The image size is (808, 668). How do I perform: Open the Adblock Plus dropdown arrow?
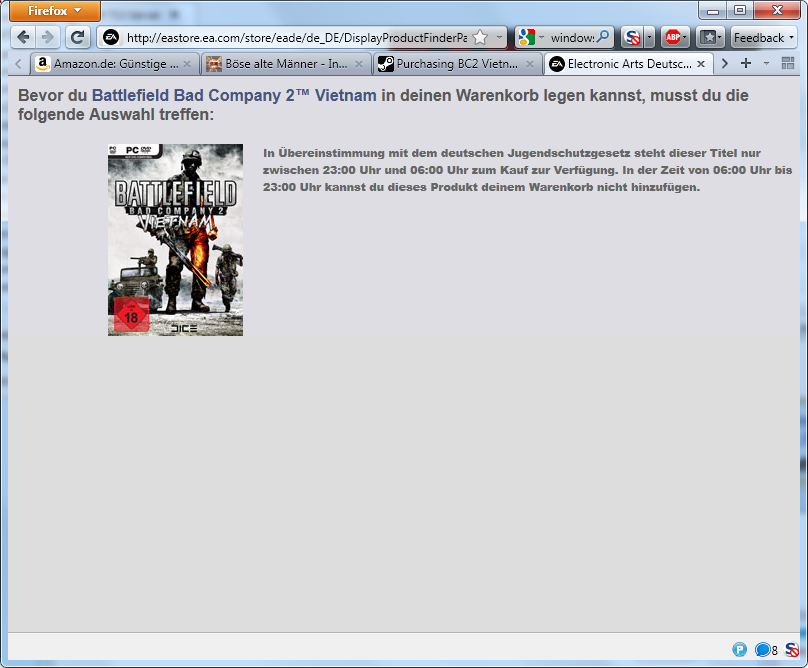(685, 37)
